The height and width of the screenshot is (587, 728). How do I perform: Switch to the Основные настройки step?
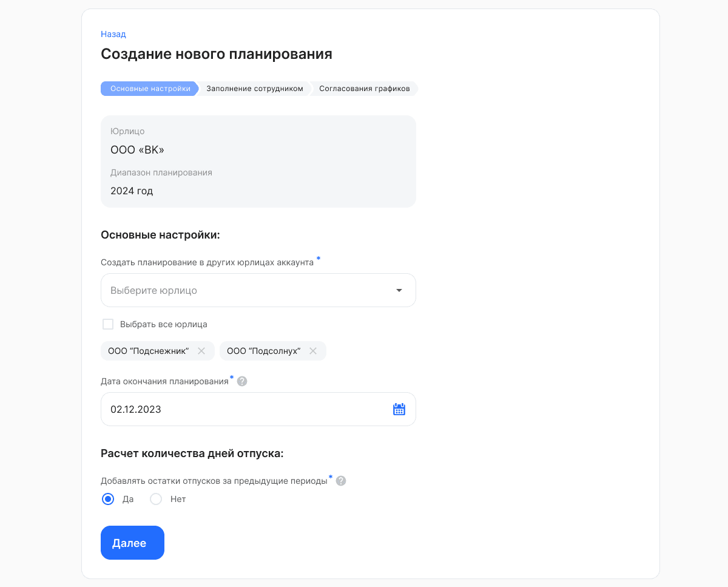pos(150,89)
